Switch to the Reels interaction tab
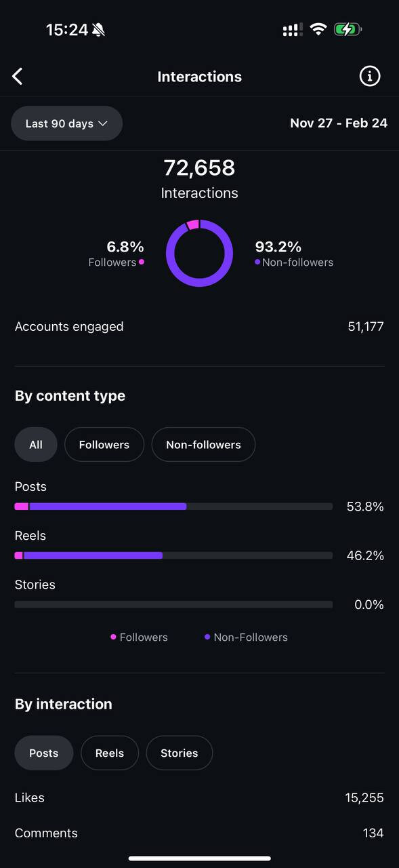 110,753
